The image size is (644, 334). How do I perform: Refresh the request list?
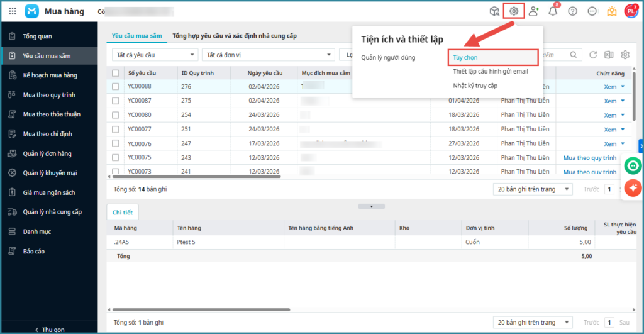(592, 55)
